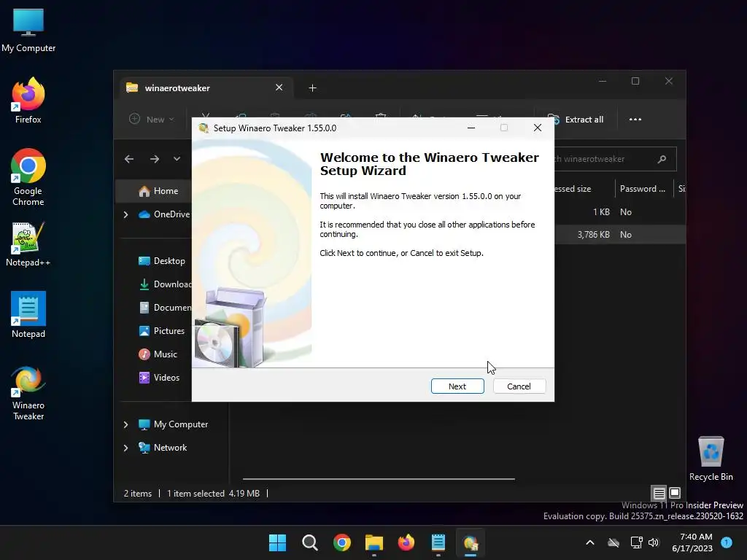Switch to large thumbnails view layout
747x560 pixels.
(675, 493)
